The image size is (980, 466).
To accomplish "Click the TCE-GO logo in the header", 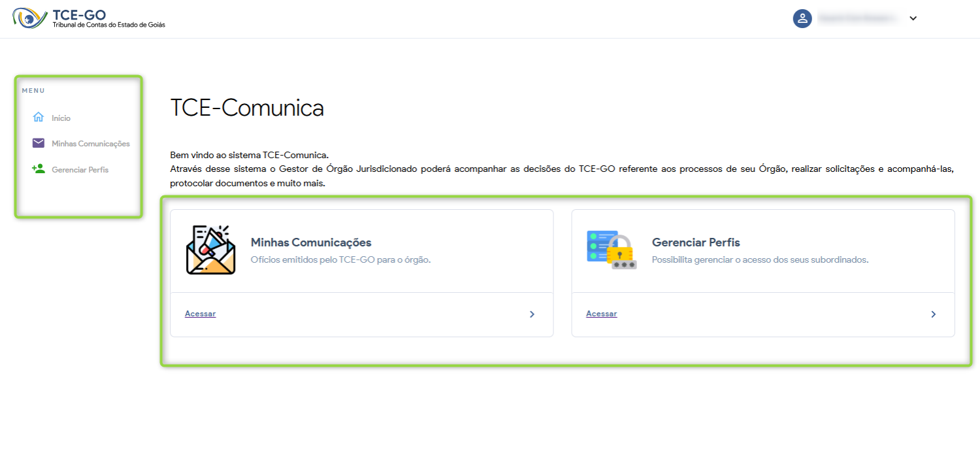I will click(x=89, y=18).
